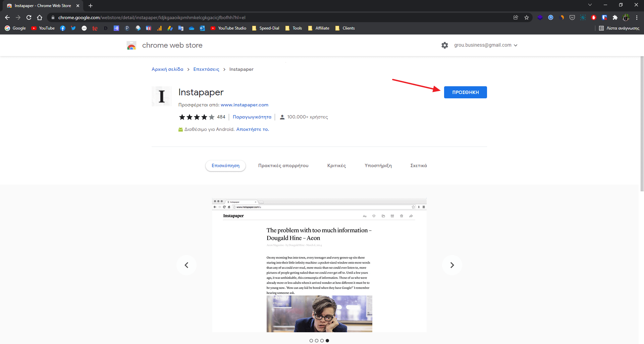Switch to the Κριτικές tab

pos(336,166)
